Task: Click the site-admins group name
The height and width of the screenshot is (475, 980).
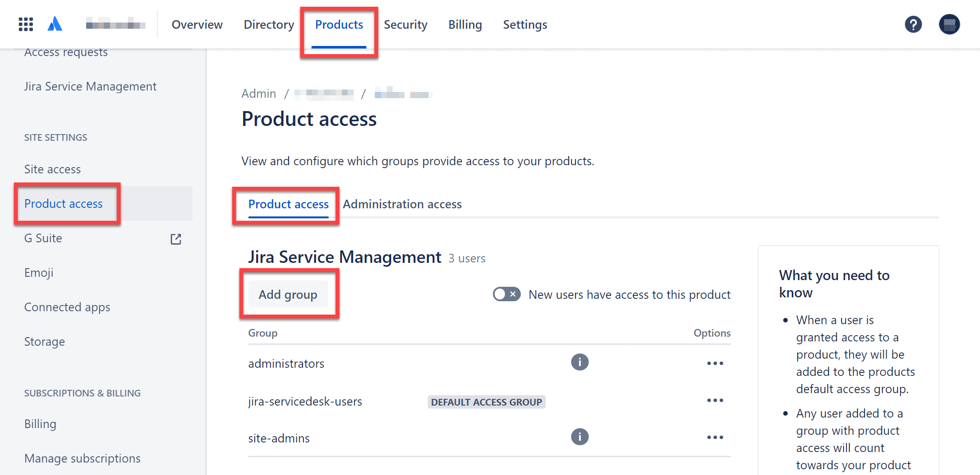Action: click(279, 438)
